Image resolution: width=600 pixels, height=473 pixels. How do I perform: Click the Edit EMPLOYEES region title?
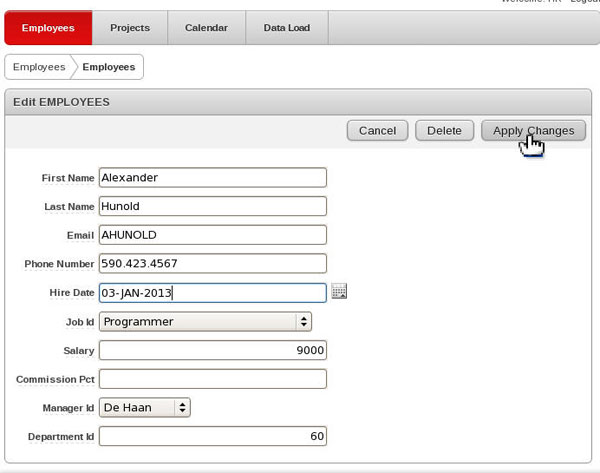(x=61, y=102)
